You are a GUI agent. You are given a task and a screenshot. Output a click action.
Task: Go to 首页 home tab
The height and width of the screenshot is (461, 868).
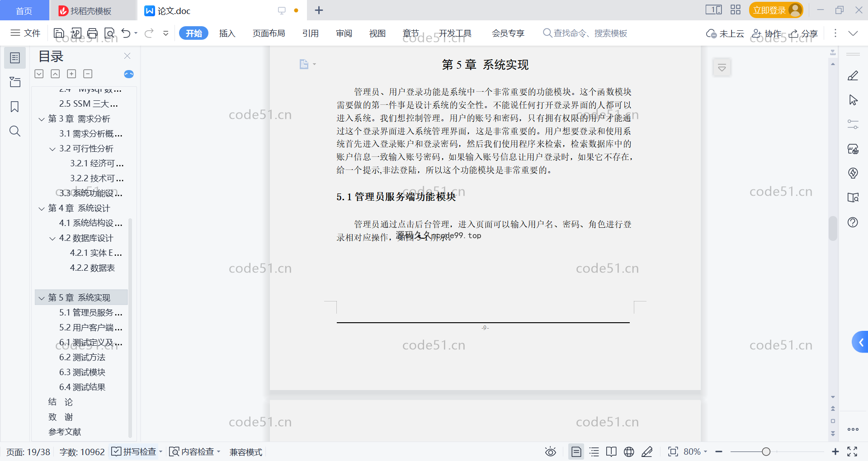coord(24,11)
